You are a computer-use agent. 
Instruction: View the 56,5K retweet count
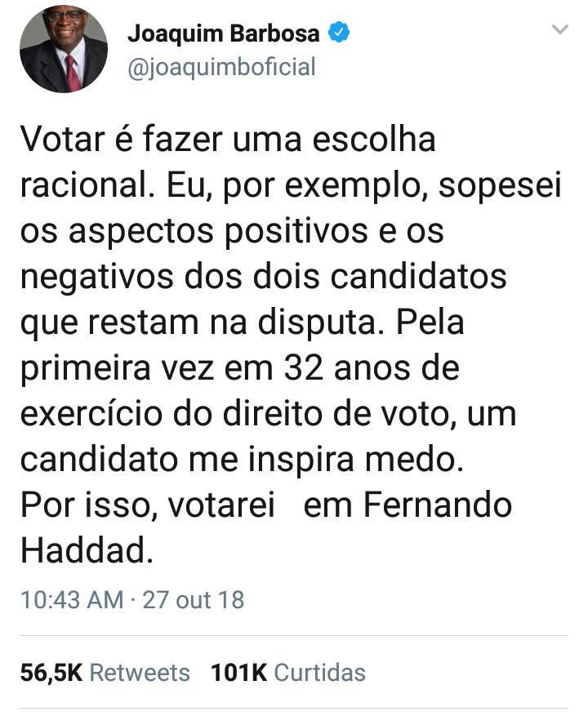[51, 673]
